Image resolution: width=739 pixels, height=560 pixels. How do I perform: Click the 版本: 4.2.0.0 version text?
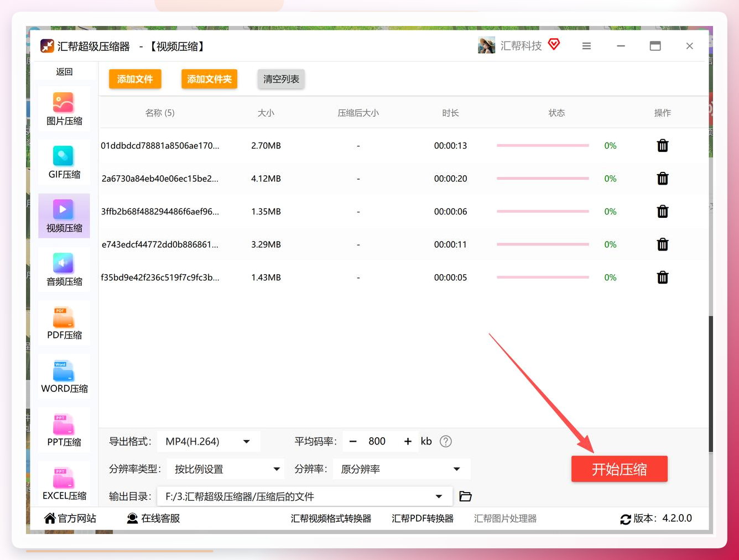pos(663,519)
